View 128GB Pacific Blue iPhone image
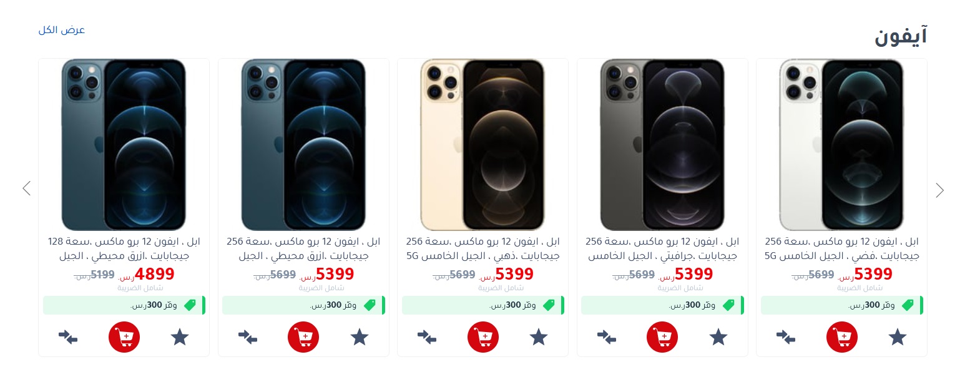This screenshot has height=372, width=980. tap(124, 145)
